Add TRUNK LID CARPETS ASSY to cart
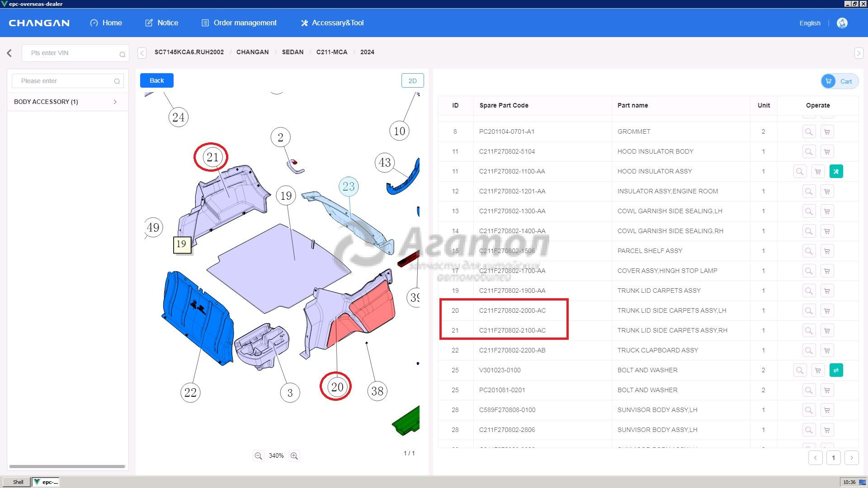 pos(827,291)
